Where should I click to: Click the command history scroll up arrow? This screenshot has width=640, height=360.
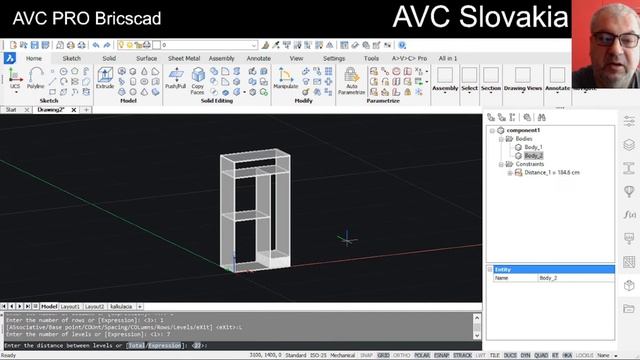(x=477, y=318)
